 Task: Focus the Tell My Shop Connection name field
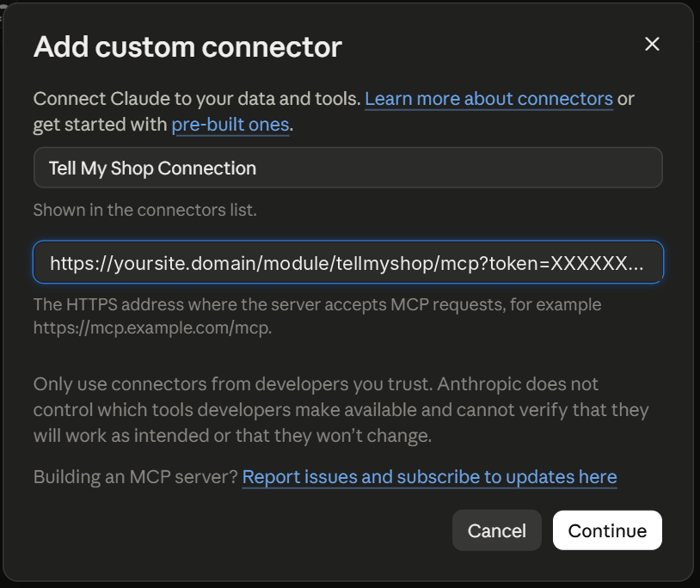(x=347, y=168)
